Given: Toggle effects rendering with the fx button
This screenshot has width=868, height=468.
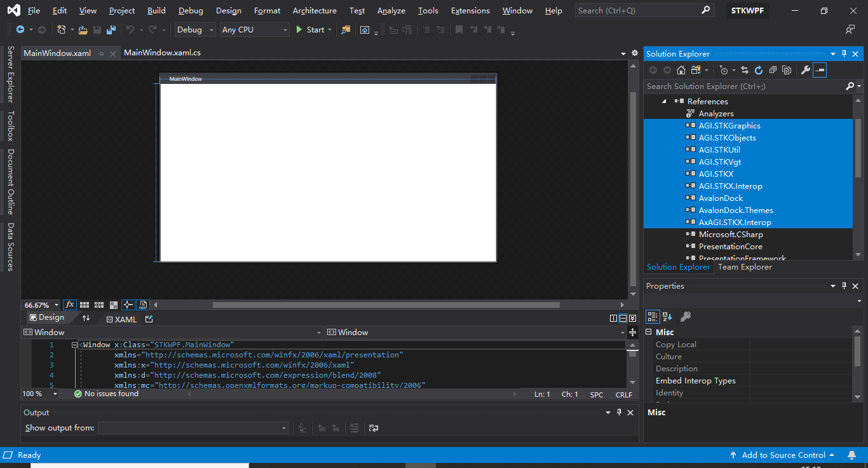Looking at the screenshot, I should (70, 305).
